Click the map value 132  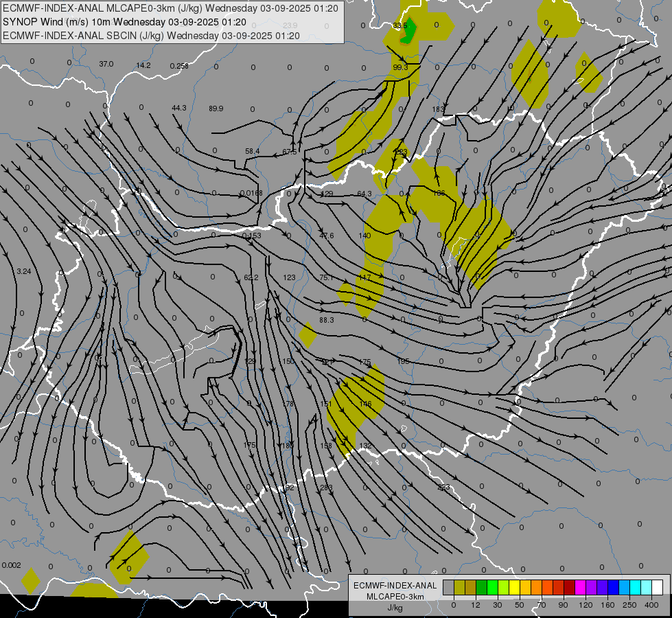tap(365, 446)
